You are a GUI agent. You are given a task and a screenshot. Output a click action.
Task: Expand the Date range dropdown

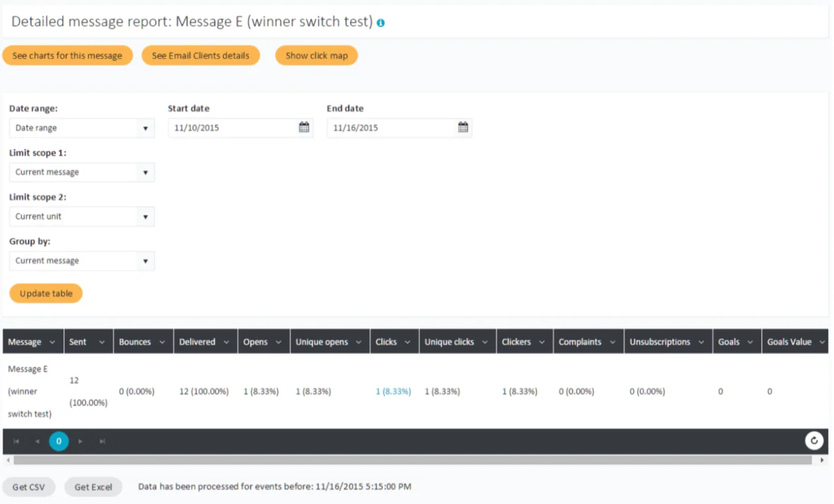(82, 128)
